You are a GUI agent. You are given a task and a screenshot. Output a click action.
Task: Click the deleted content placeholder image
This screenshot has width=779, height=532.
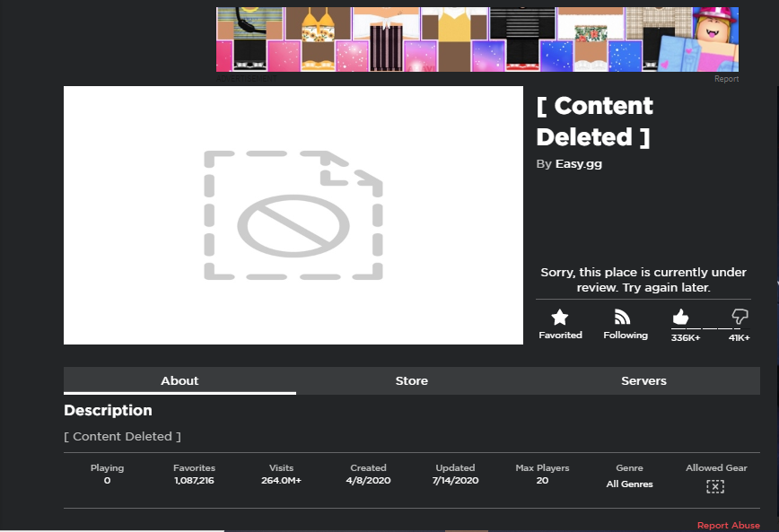(293, 215)
